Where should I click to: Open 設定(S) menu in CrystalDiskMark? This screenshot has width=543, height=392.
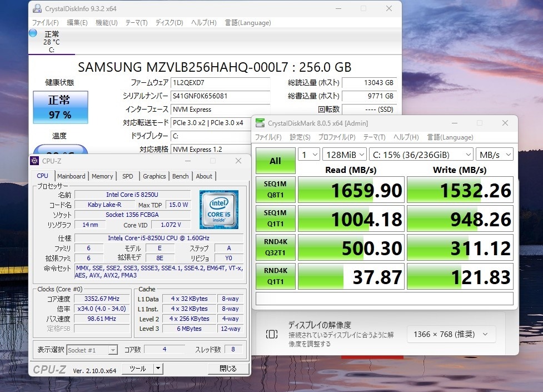pos(300,137)
